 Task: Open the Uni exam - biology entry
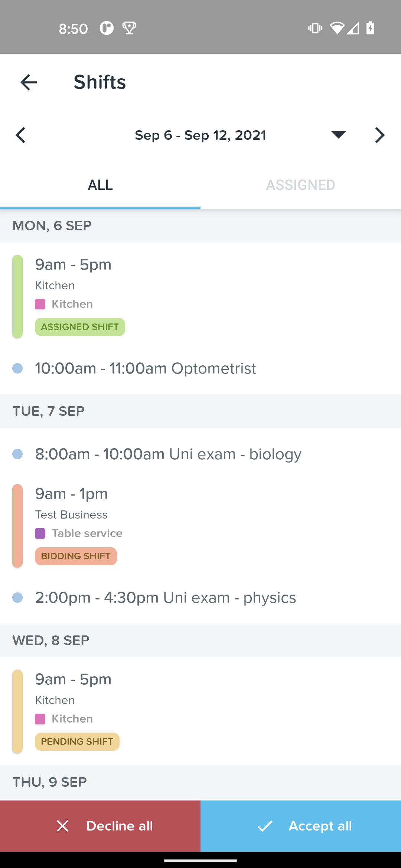200,454
